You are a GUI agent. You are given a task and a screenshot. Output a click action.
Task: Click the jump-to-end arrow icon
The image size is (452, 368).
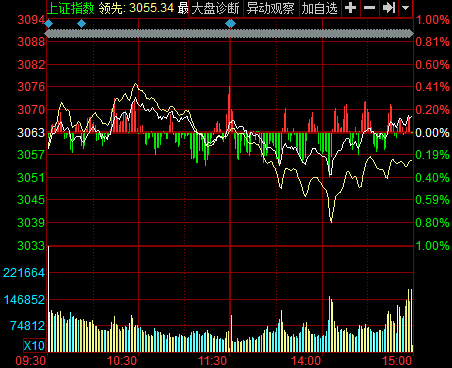389,8
